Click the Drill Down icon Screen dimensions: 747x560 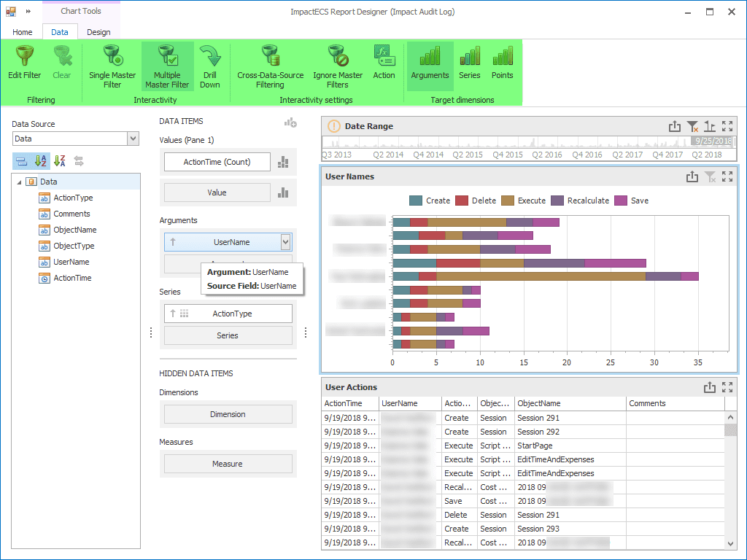(209, 66)
